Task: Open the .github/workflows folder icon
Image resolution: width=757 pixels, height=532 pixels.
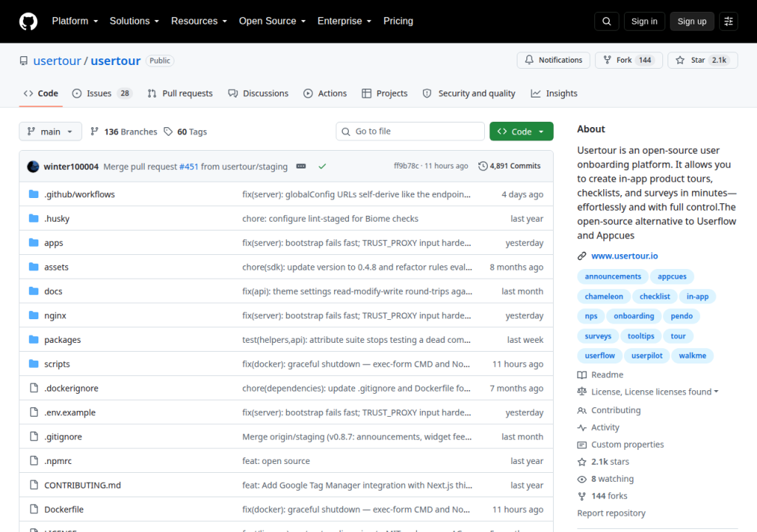Action: 33,194
